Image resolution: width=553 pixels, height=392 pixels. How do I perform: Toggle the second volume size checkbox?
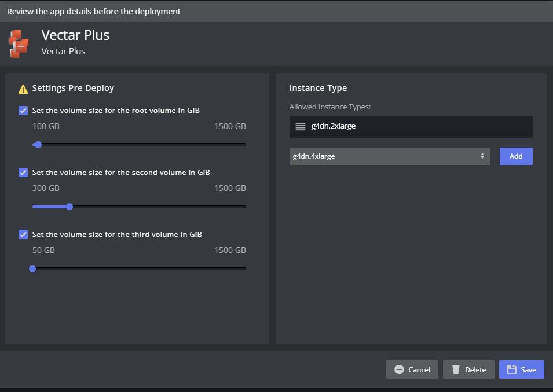pos(23,172)
